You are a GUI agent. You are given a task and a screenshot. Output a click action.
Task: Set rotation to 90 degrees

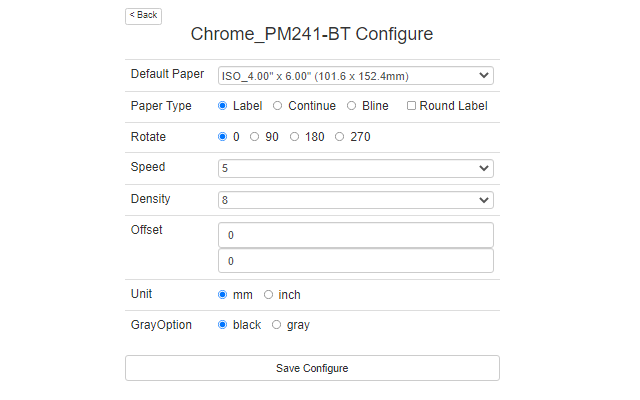coord(255,137)
